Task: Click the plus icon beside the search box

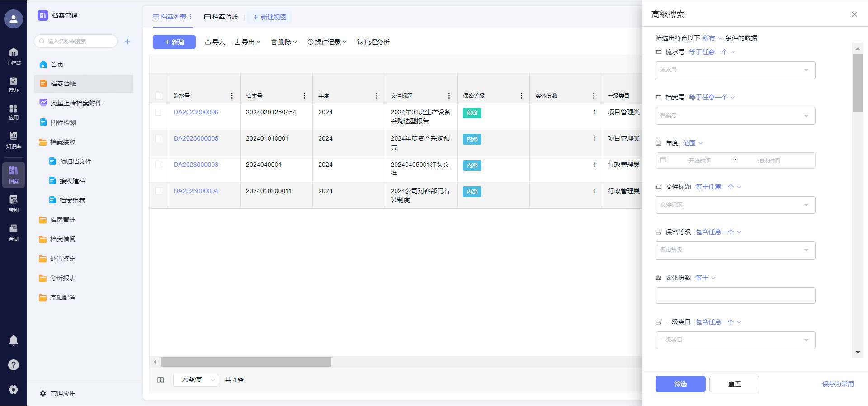Action: [127, 42]
